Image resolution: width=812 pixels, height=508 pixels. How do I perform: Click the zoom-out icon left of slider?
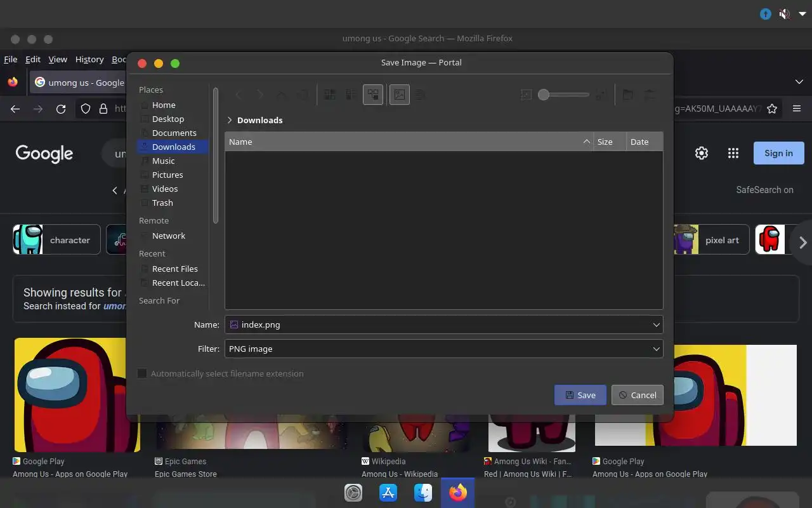[x=526, y=95]
